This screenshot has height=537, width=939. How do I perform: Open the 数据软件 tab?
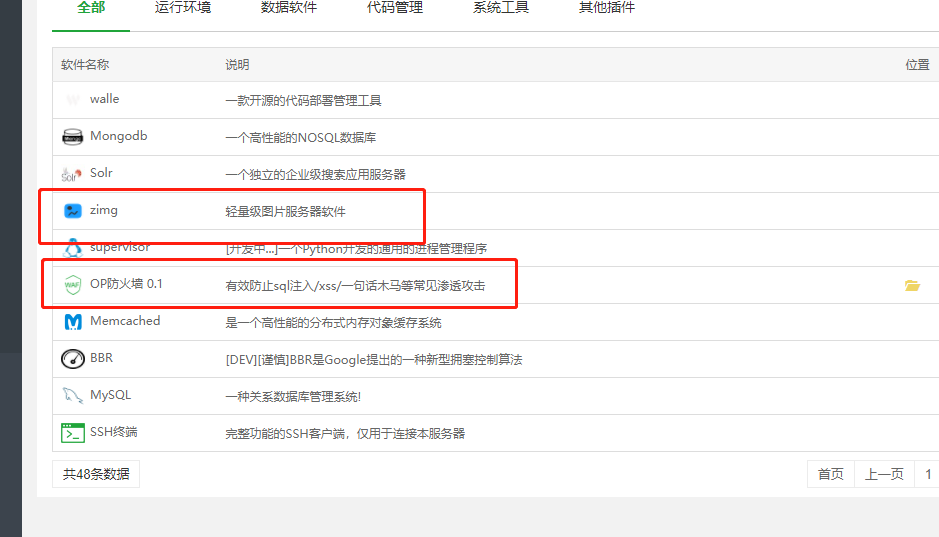click(x=289, y=8)
